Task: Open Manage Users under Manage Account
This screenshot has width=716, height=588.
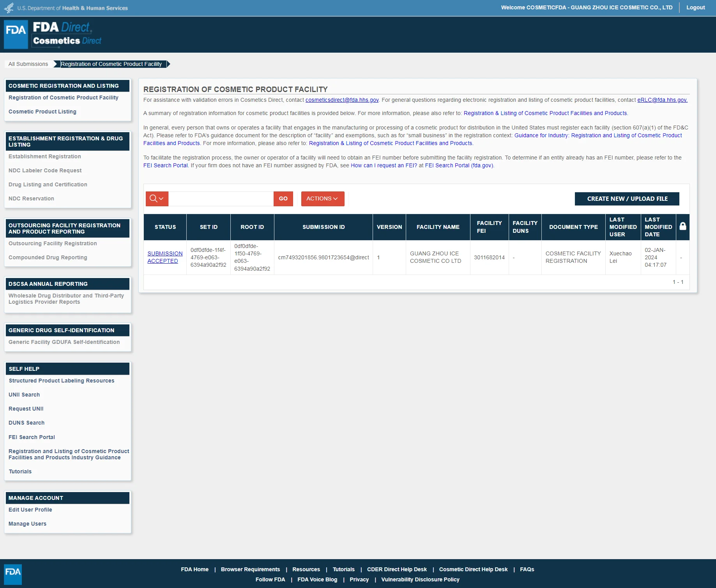Action: coord(27,524)
